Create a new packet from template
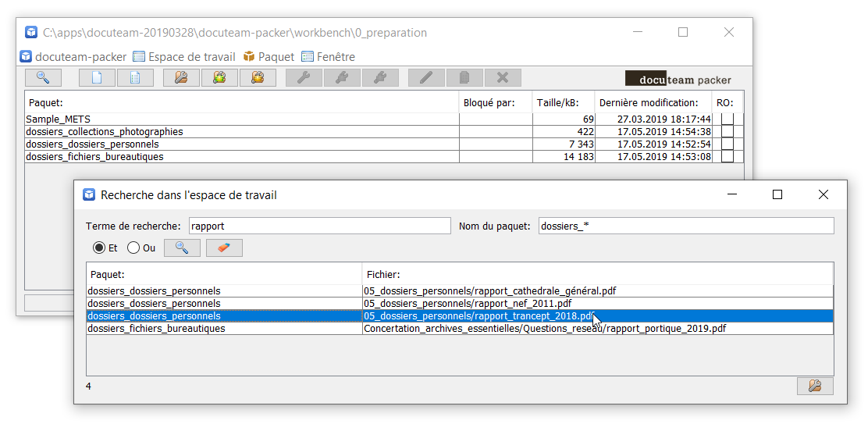The height and width of the screenshot is (424, 868). click(x=136, y=78)
